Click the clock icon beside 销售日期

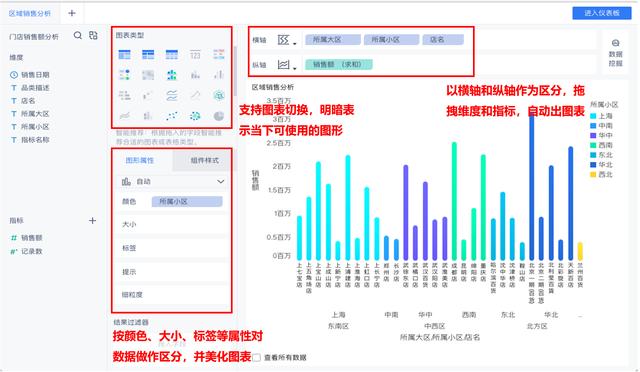14,75
